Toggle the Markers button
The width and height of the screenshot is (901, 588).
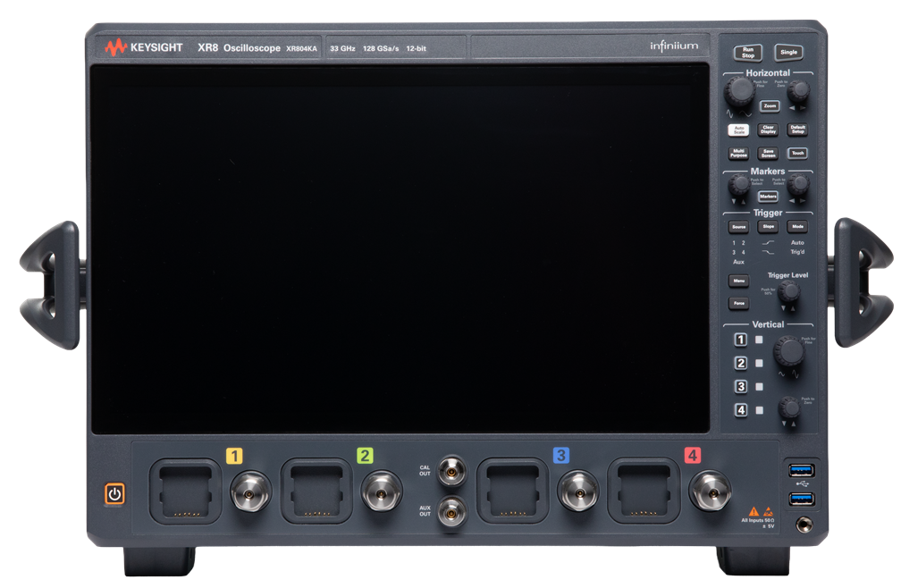pyautogui.click(x=768, y=197)
